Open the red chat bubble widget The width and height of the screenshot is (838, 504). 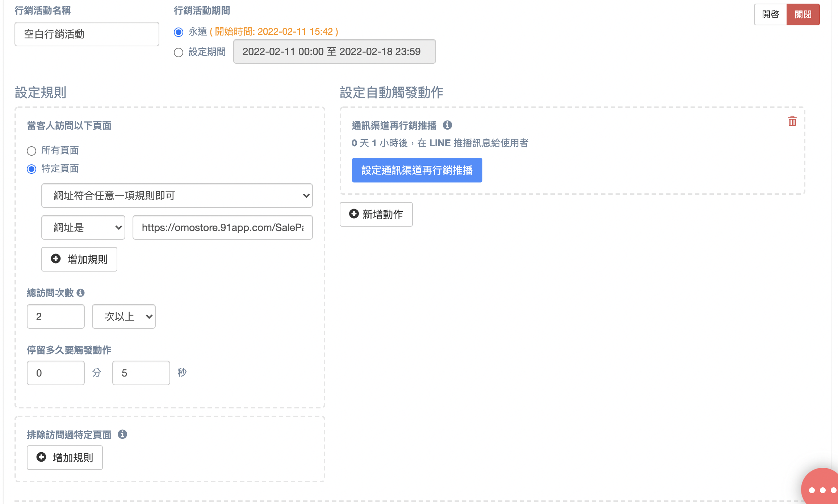pos(820,487)
